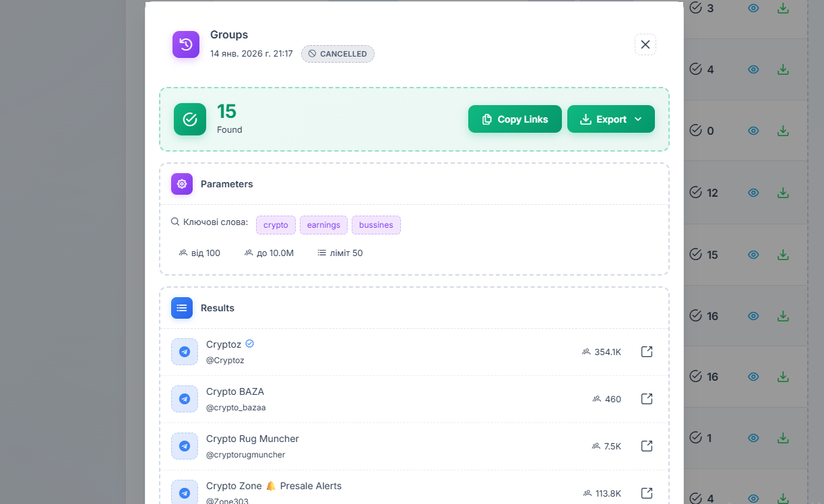This screenshot has width=824, height=504.
Task: Preview the row showing 15 results
Action: pyautogui.click(x=753, y=254)
